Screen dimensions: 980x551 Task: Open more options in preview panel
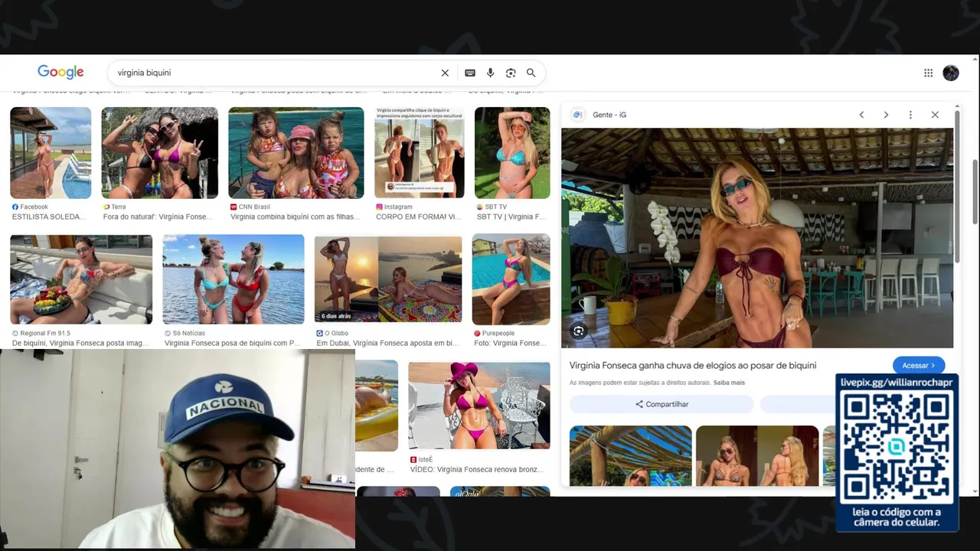pyautogui.click(x=910, y=115)
